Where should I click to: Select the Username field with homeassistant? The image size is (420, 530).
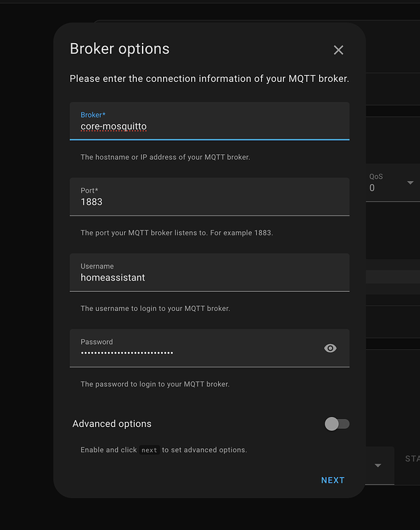coord(210,273)
